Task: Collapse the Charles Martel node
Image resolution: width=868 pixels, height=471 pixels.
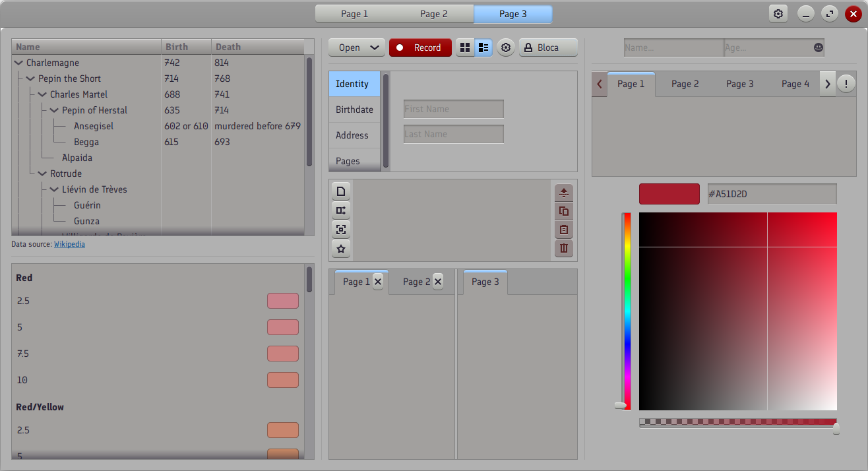Action: click(42, 94)
